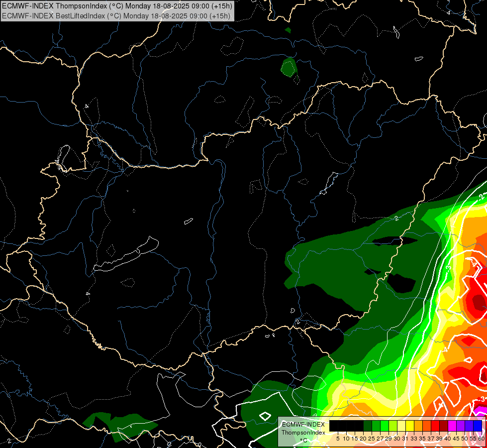Click the legend scale value 35
The width and height of the screenshot is (487, 448).
[x=422, y=439]
